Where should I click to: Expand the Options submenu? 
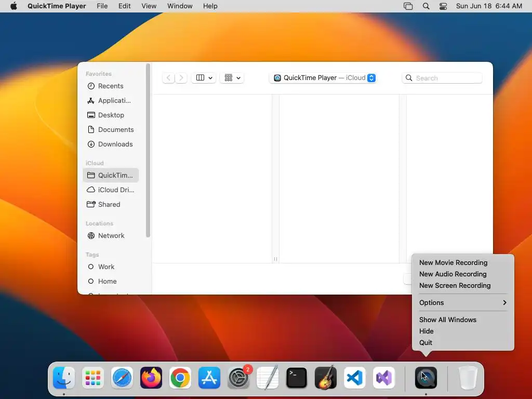point(463,303)
